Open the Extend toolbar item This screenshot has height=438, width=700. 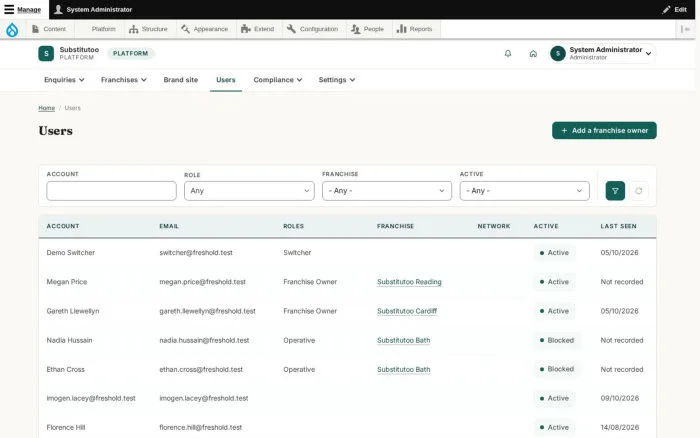pyautogui.click(x=258, y=29)
